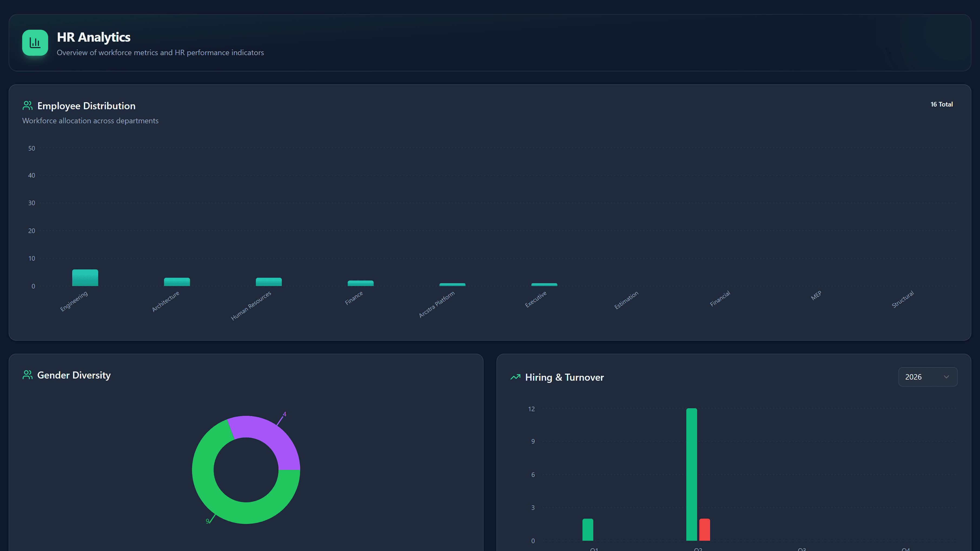Click the Arcstra Platform bar in the chart
The image size is (980, 551).
point(452,284)
